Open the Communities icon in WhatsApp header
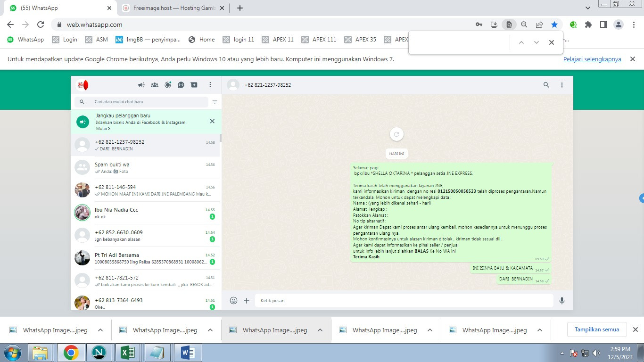The image size is (644, 362). pos(154,85)
